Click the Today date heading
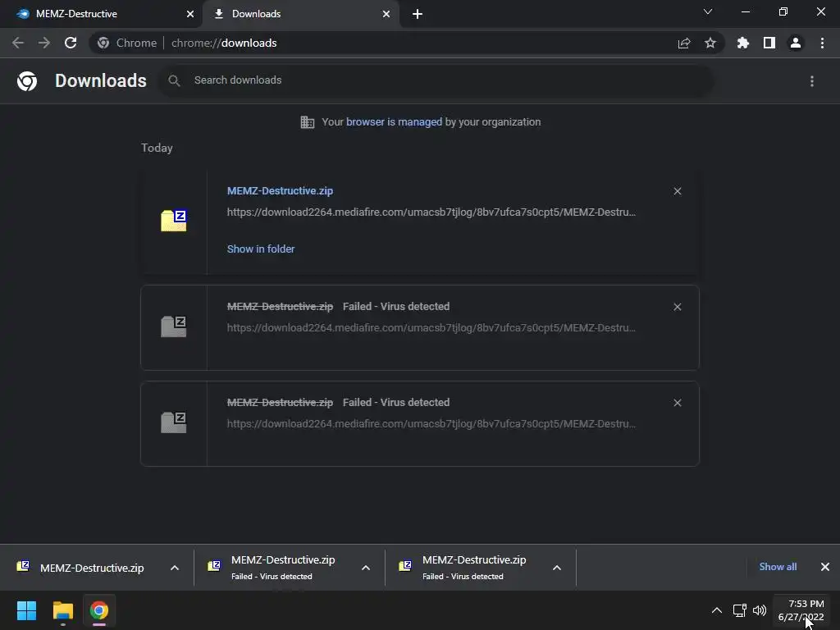This screenshot has width=840, height=630. tap(157, 148)
